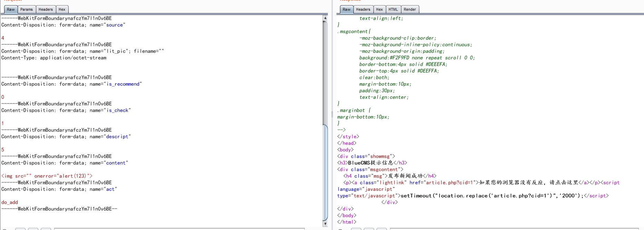This screenshot has width=644, height=230.
Task: Click the h4 发布新闻成功 message line
Action: 390,176
